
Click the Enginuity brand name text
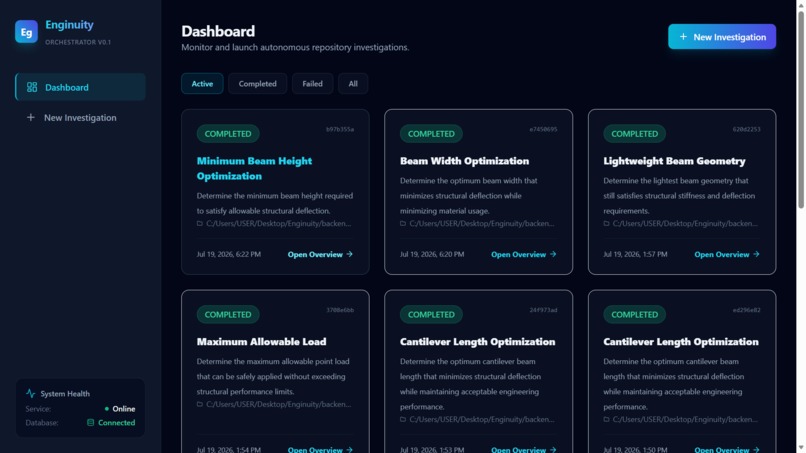click(x=69, y=24)
